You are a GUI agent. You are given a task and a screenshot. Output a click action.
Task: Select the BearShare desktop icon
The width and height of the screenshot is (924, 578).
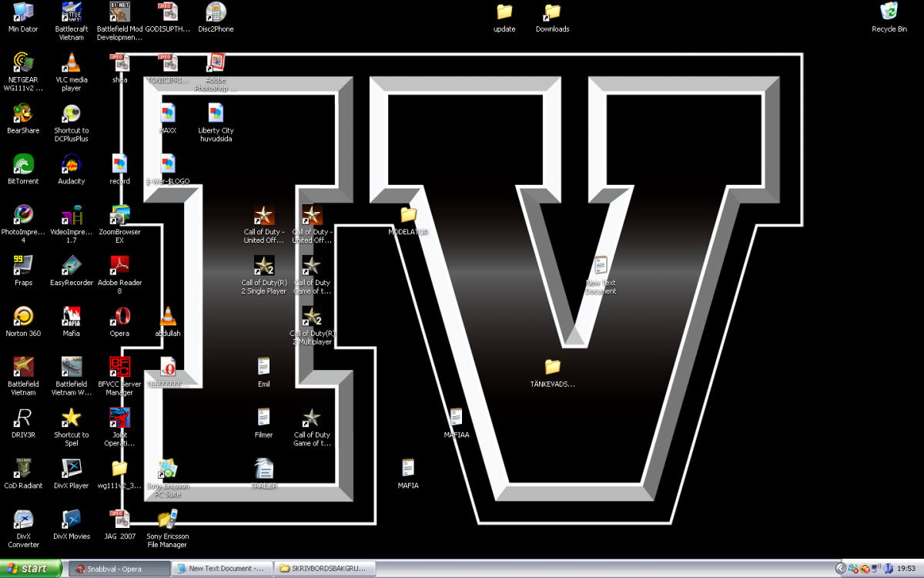23,114
